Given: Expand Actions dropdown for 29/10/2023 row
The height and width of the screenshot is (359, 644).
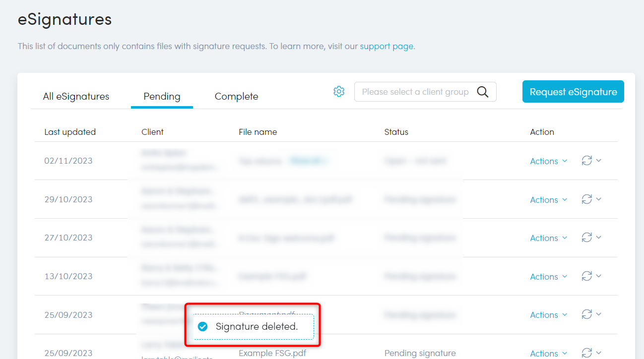Looking at the screenshot, I should pyautogui.click(x=548, y=200).
